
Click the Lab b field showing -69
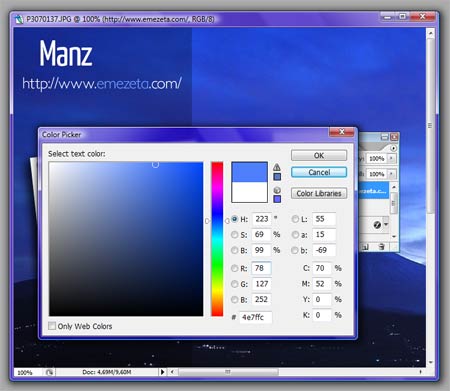coord(324,250)
